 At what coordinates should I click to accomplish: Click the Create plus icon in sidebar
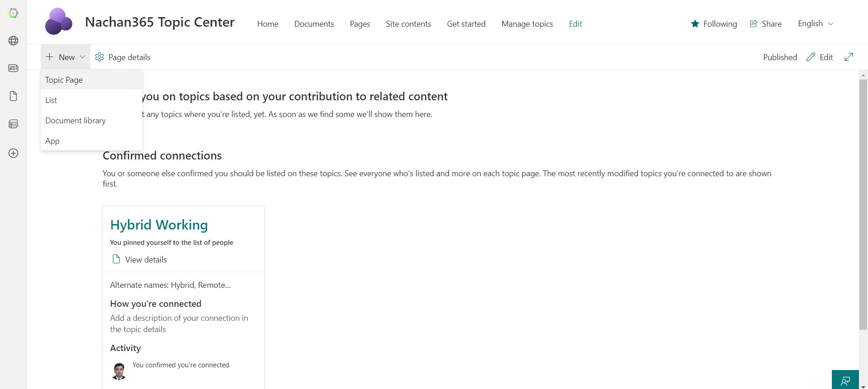[14, 153]
